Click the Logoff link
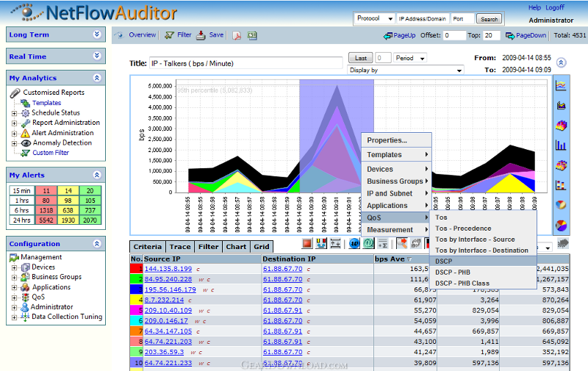The height and width of the screenshot is (371, 588). point(555,7)
